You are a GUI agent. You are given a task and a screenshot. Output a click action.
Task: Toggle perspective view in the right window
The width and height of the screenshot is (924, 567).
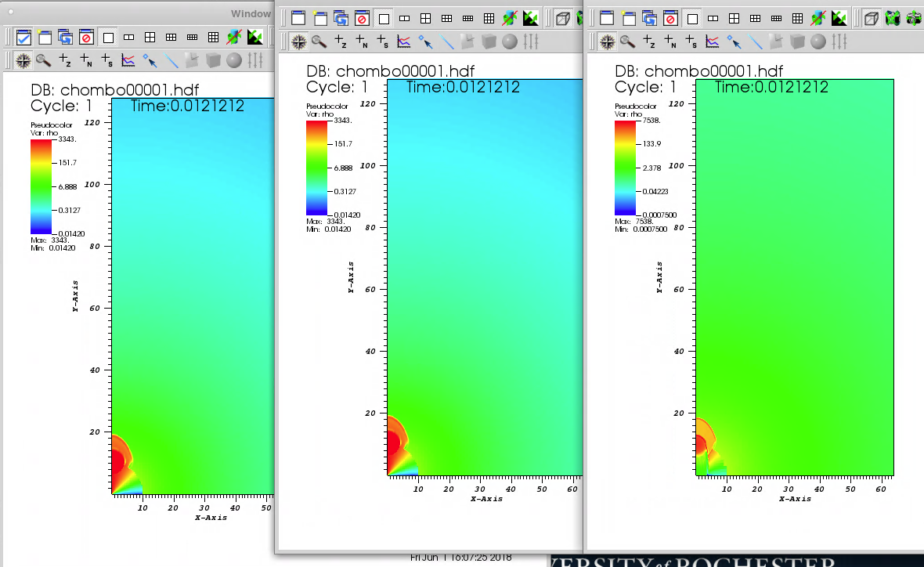point(872,19)
